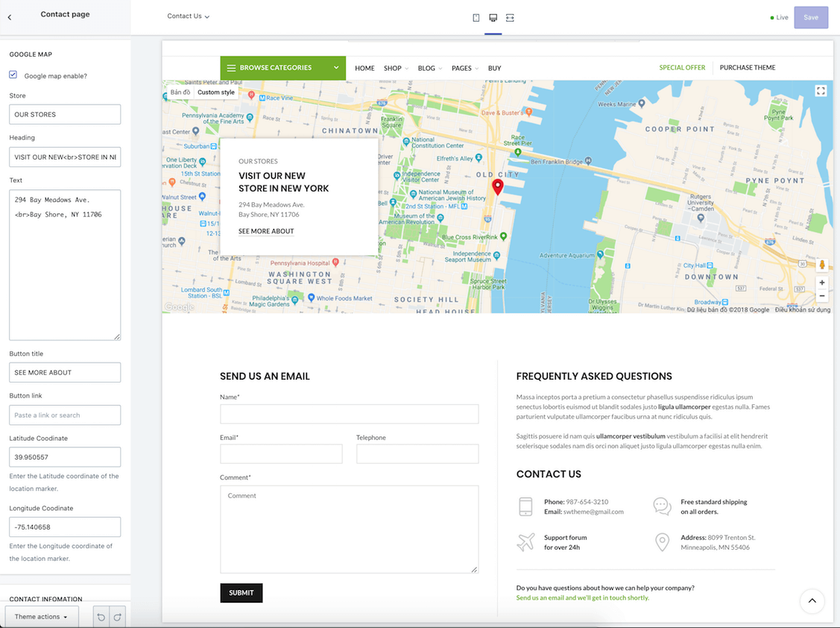The image size is (840, 628).
Task: Select the desktop preview icon
Action: 493,17
